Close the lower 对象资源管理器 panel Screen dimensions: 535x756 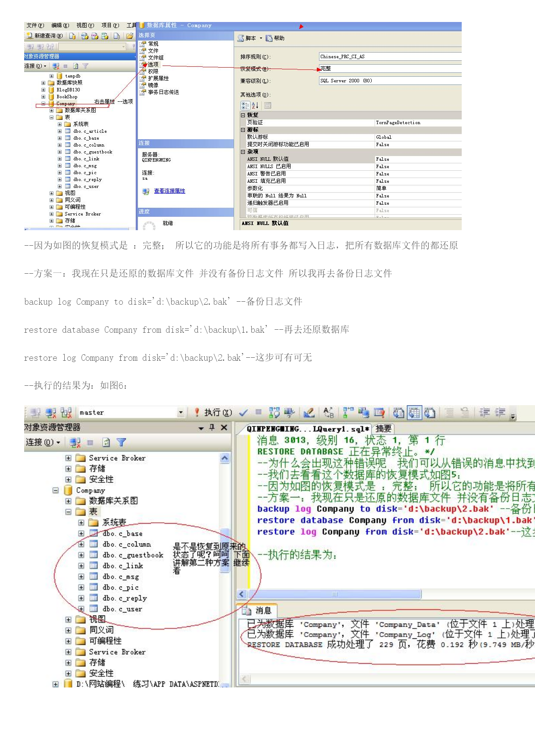click(x=224, y=428)
